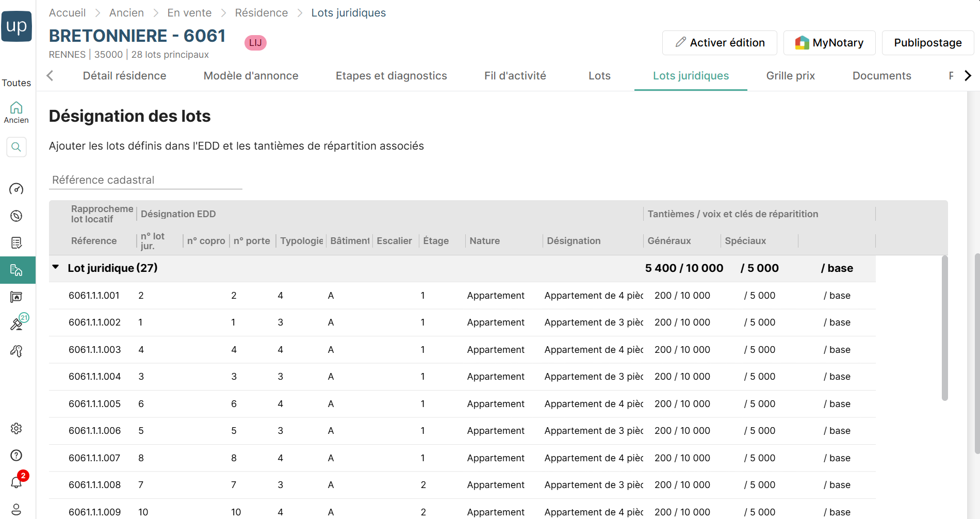Screen dimensions: 980x519
Task: Select lot reference 6061.1.1.002
Action: click(x=94, y=322)
